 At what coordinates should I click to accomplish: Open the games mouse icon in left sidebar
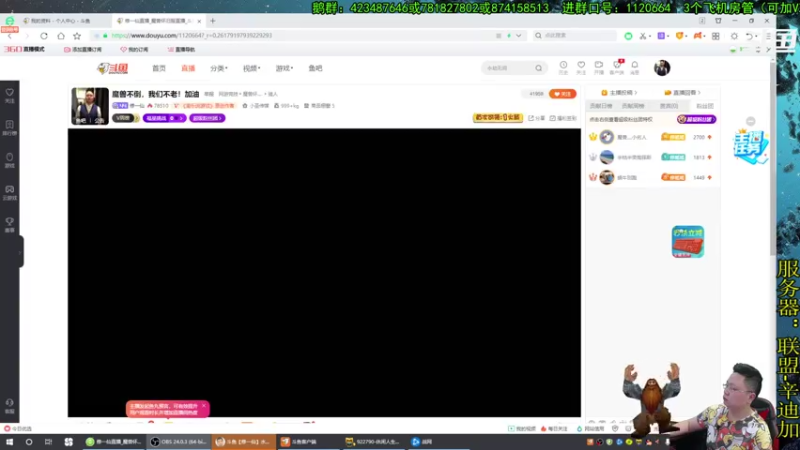(10, 160)
